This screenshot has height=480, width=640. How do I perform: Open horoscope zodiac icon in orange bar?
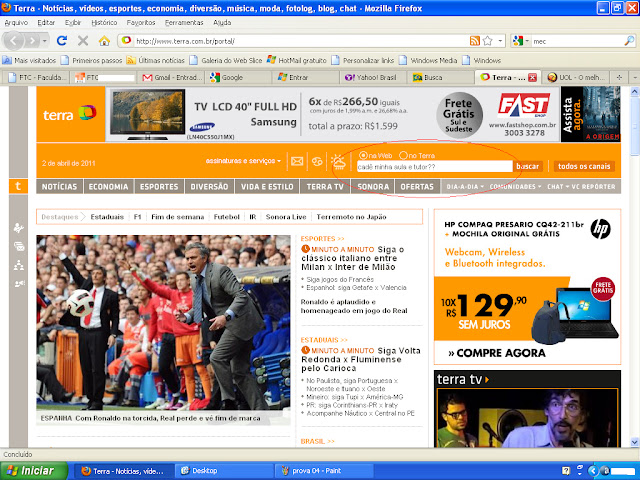point(317,162)
